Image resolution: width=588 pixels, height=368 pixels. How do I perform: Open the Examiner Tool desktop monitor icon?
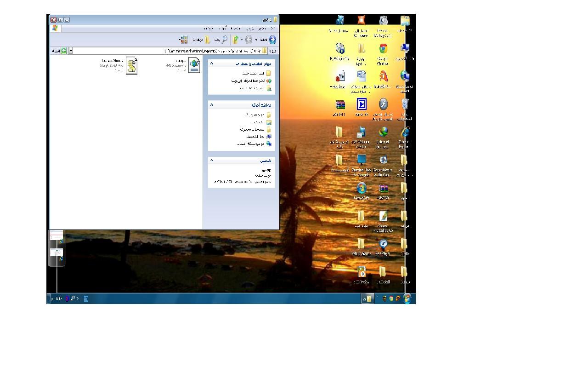click(x=362, y=159)
